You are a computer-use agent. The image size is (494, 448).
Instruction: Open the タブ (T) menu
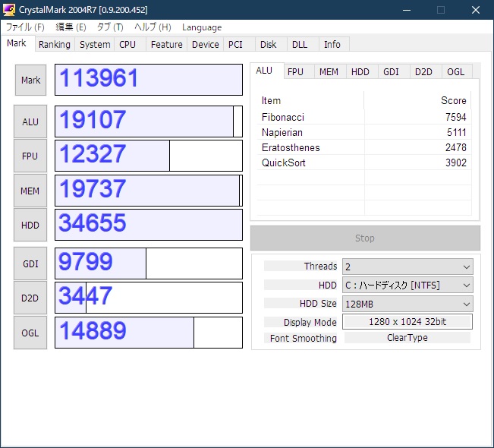tap(110, 27)
